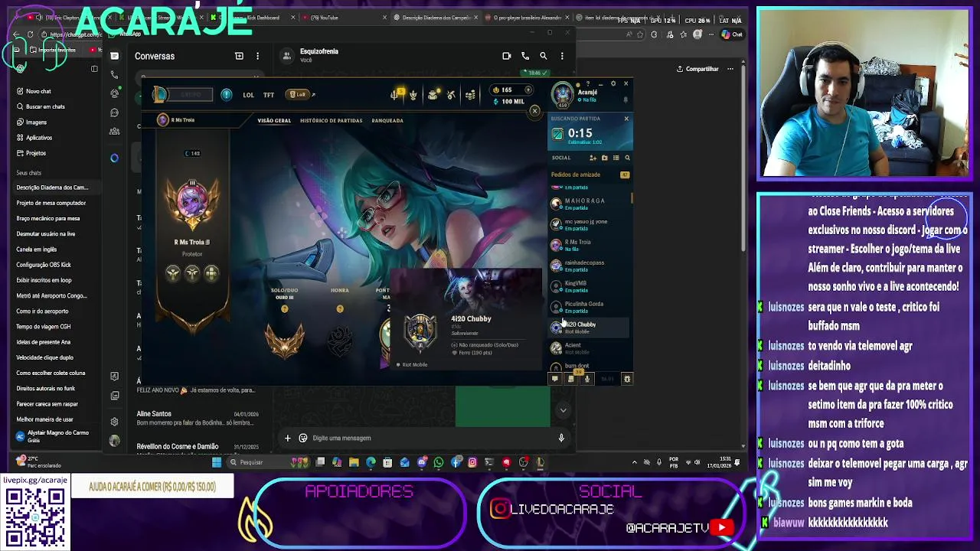Click the plus next to 165 RP
Viewport: 980px width, 551px height.
click(x=528, y=90)
